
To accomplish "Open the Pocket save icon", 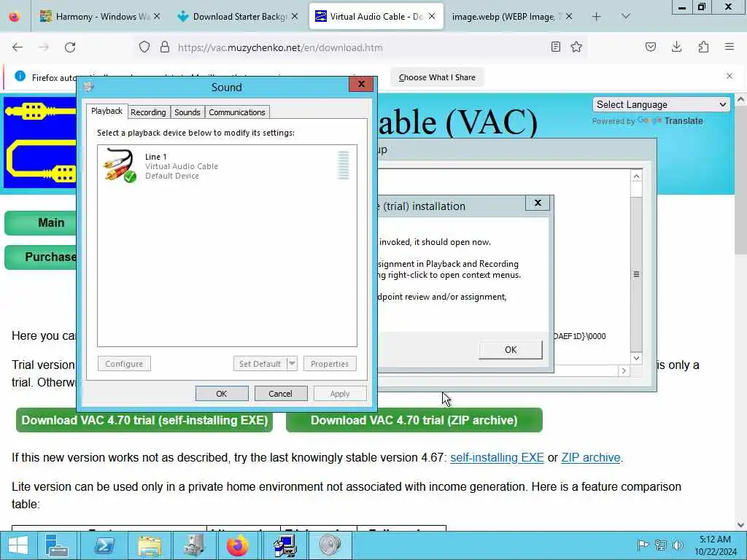I will click(650, 47).
